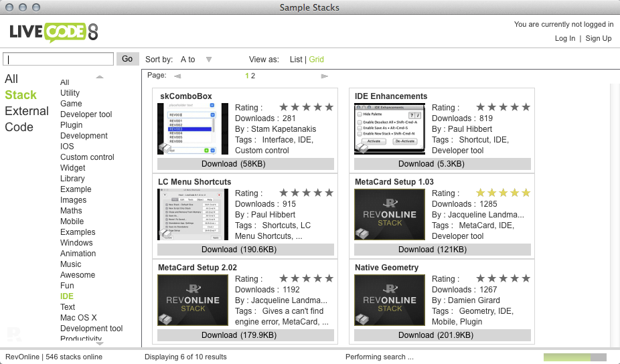Switch view to List mode
620x364 pixels.
(296, 59)
